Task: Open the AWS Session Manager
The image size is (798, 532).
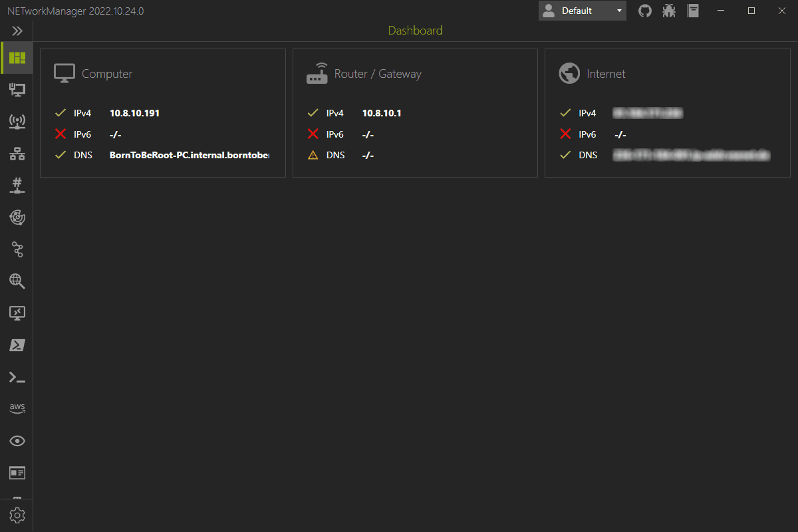Action: 17,408
